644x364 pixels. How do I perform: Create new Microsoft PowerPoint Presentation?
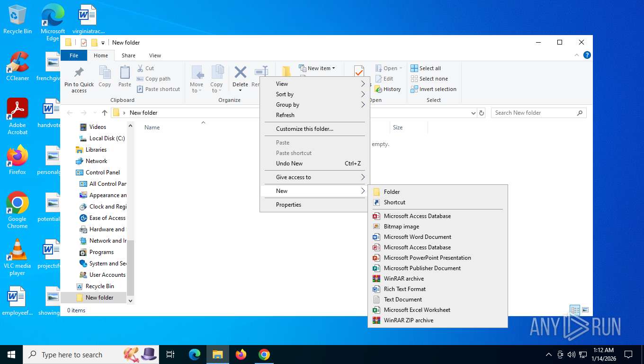(x=438, y=258)
